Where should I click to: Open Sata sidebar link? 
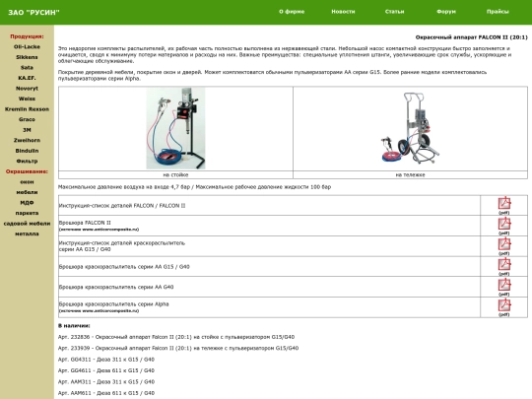coord(27,68)
